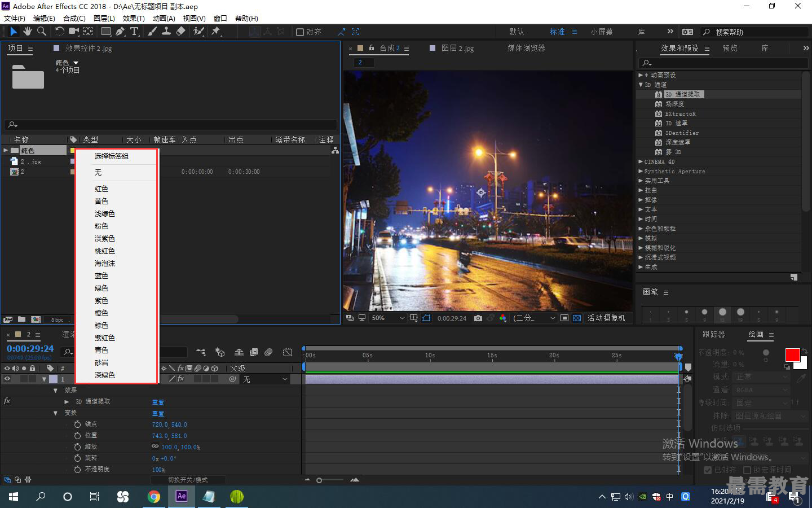This screenshot has height=508, width=812.
Task: Open the composition mini-flowchart icon
Action: point(201,352)
